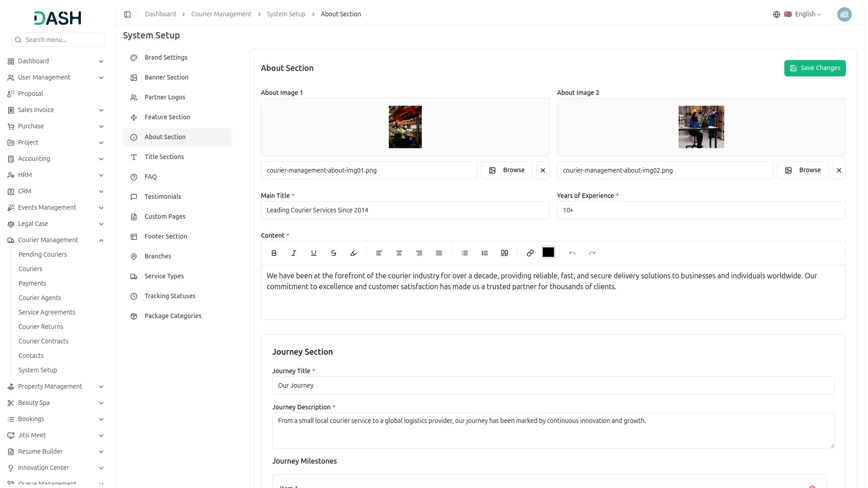
Task: Toggle bullet list formatting
Action: coord(465,253)
